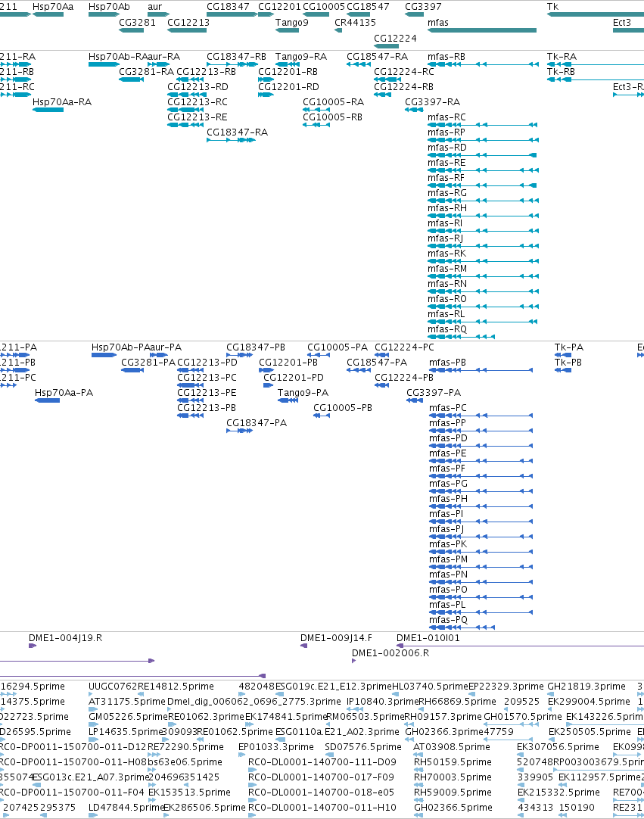The height and width of the screenshot is (819, 644).
Task: Click the GM05226.5prime EST label
Action: pos(128,717)
